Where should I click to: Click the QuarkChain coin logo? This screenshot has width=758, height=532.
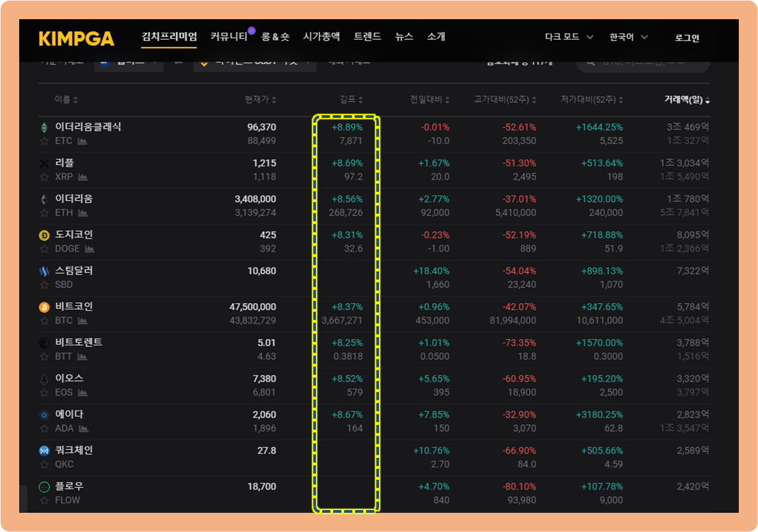(x=44, y=450)
